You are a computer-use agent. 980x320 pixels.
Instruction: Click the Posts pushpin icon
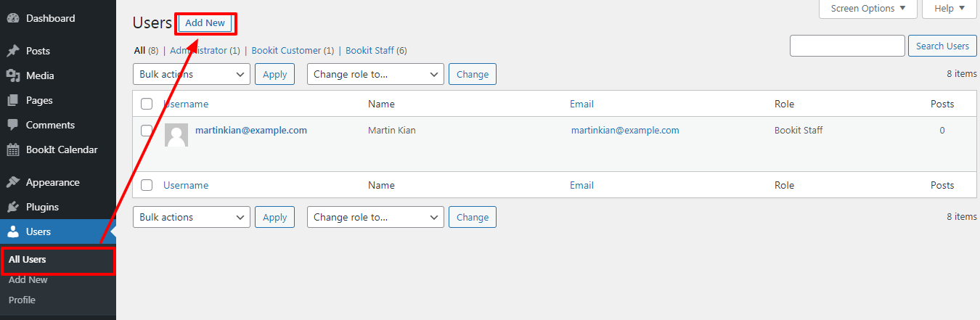[x=13, y=51]
